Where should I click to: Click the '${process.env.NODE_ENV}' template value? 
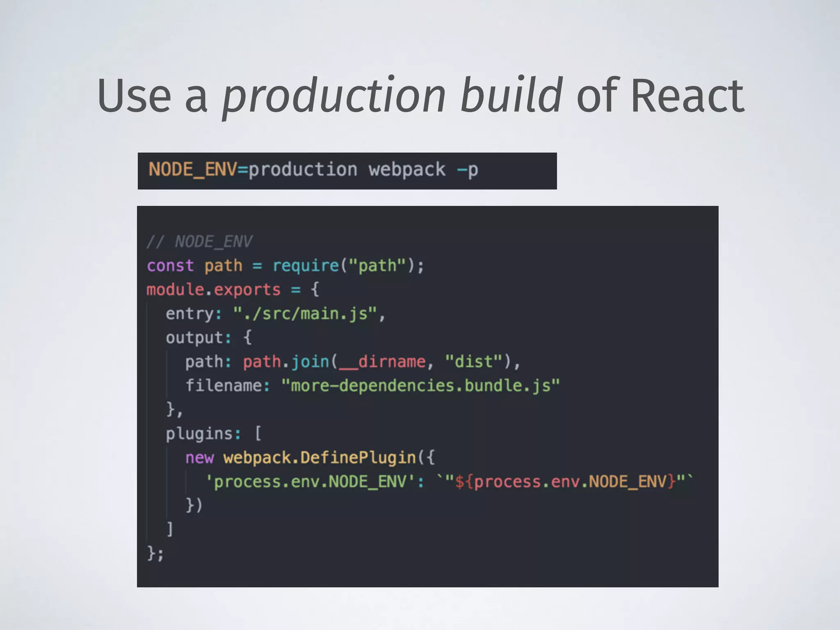click(x=565, y=482)
